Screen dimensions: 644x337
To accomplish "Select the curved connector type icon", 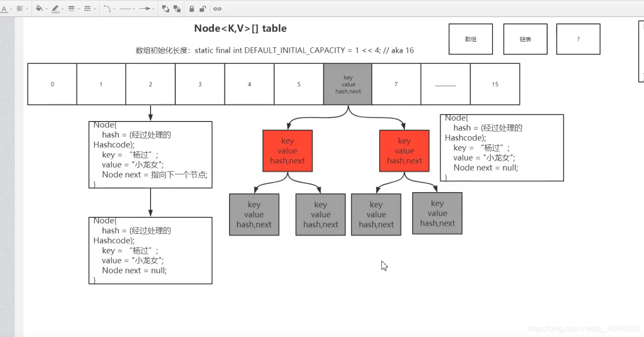I will (x=106, y=9).
